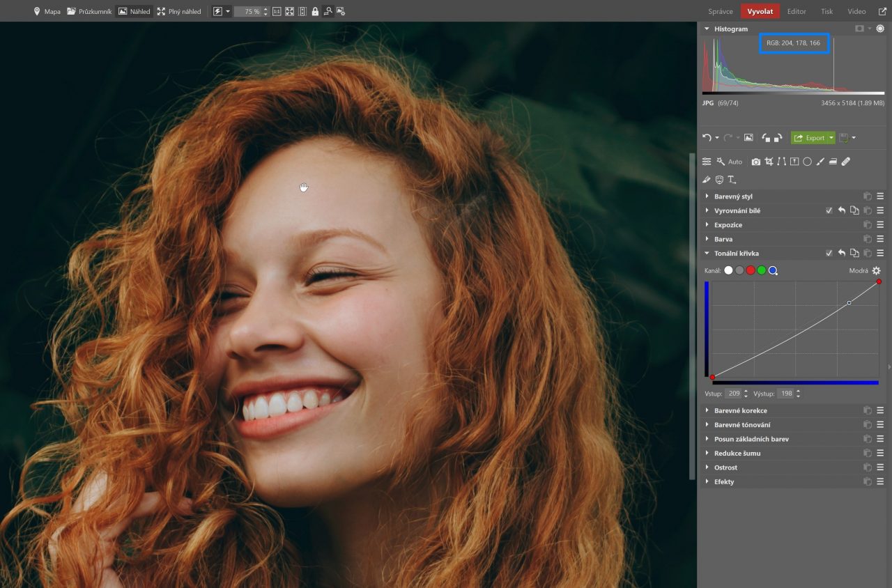Apply Auto enhancement

730,162
